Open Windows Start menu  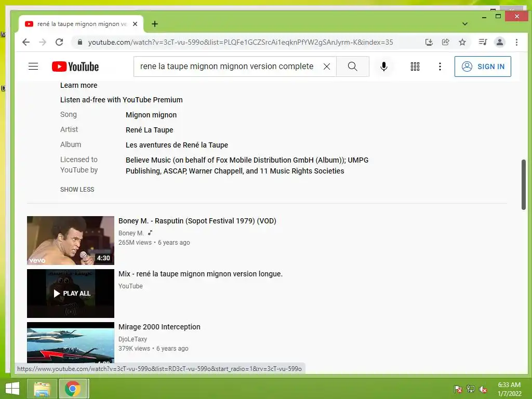point(12,389)
